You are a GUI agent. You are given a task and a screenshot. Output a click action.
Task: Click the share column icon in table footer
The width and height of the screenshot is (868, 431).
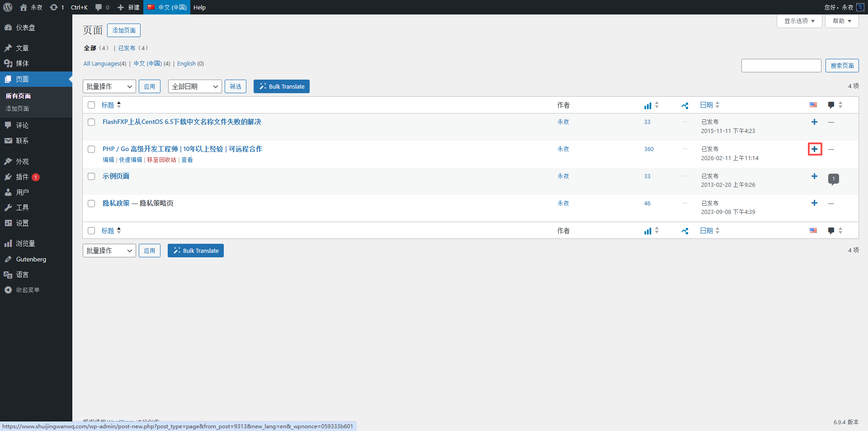(x=685, y=231)
